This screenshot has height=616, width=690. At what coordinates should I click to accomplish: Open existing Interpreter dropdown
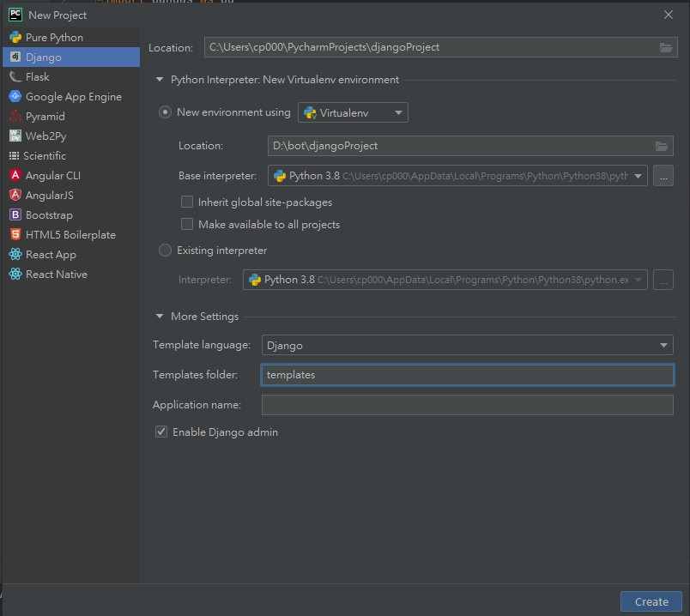445,280
